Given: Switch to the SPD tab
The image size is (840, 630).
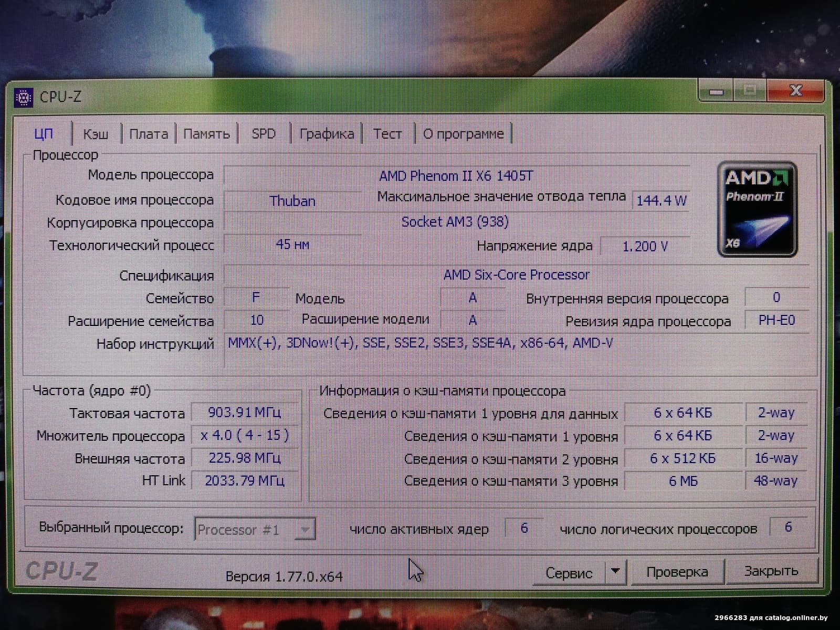Looking at the screenshot, I should point(264,134).
